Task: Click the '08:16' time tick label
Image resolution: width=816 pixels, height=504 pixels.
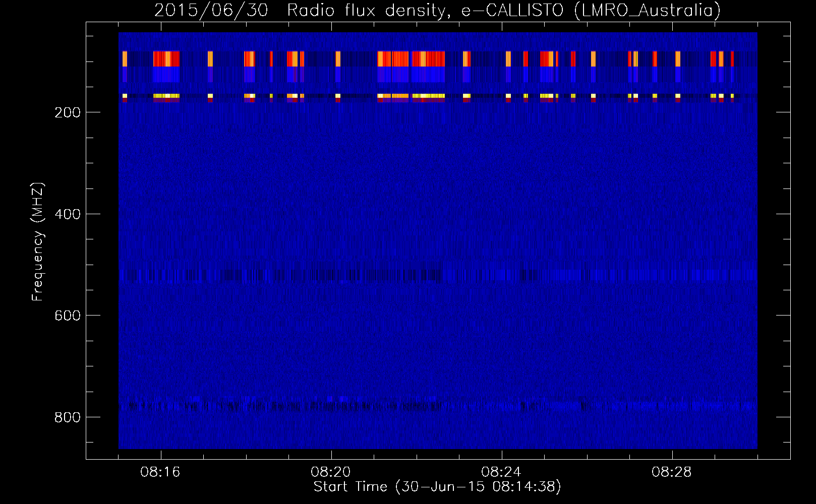Action: tap(160, 472)
